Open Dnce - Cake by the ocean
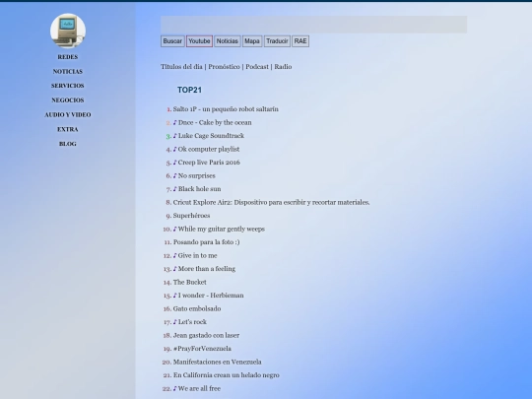 click(215, 122)
